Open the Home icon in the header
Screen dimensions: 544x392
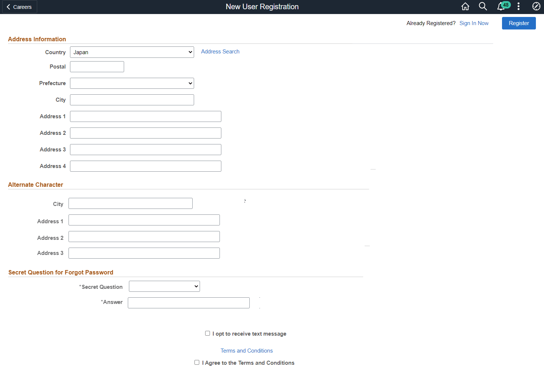[x=465, y=6]
